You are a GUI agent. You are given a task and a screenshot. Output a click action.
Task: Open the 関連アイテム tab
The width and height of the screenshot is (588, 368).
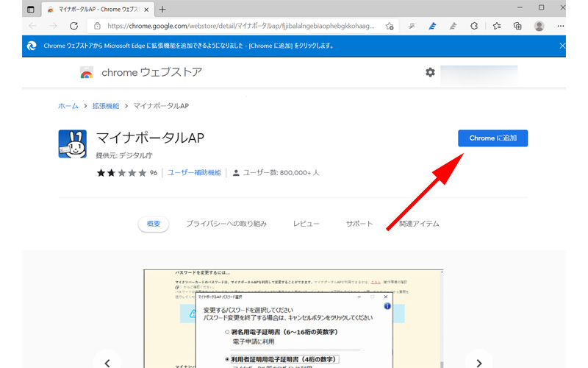(419, 224)
